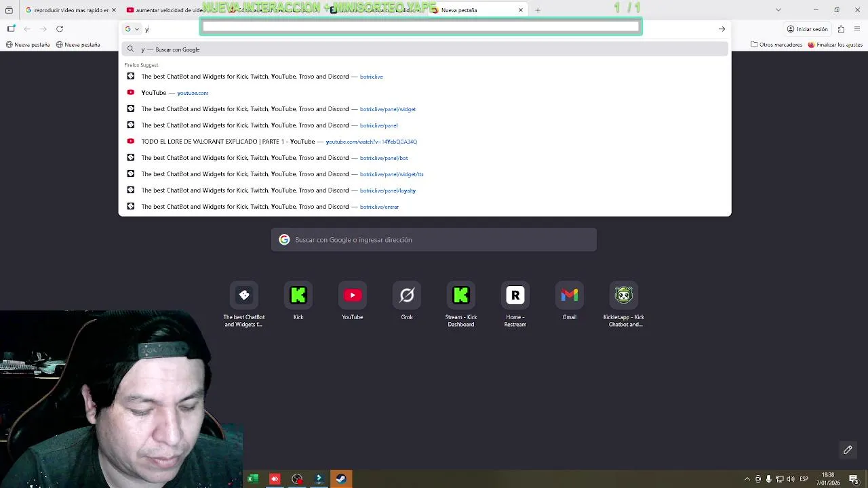
Task: Select the botrix.live/panel/widget suggestion
Action: click(x=425, y=109)
